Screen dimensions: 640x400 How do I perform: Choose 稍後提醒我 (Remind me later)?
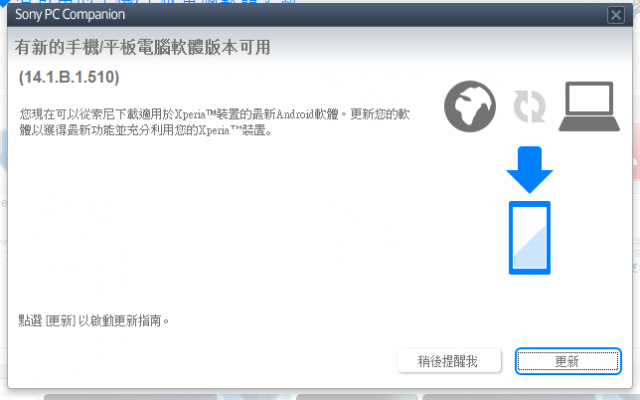[x=449, y=360]
